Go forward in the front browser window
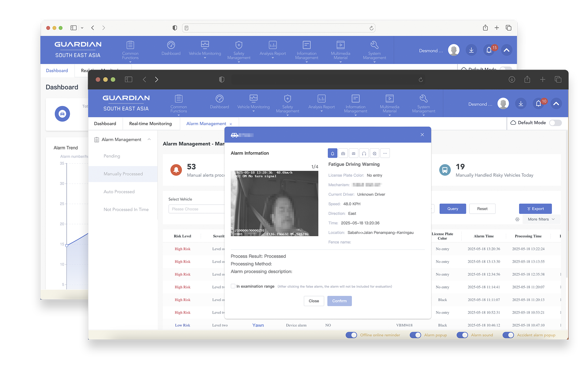 pos(156,80)
